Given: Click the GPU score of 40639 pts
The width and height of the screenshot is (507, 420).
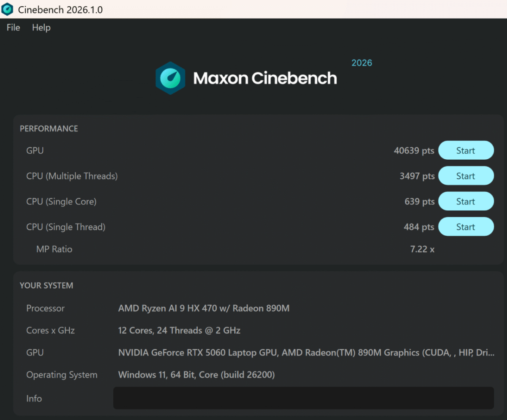Looking at the screenshot, I should coord(414,151).
